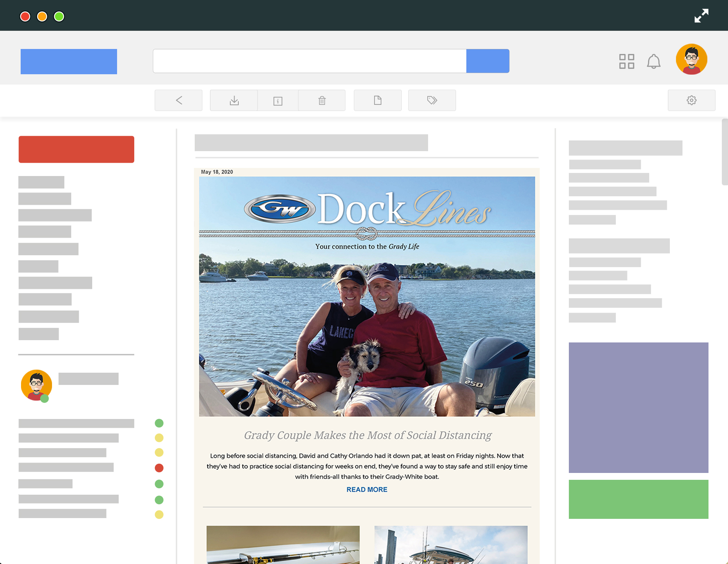This screenshot has width=728, height=564.
Task: Click the blue logo block in header
Action: (69, 61)
